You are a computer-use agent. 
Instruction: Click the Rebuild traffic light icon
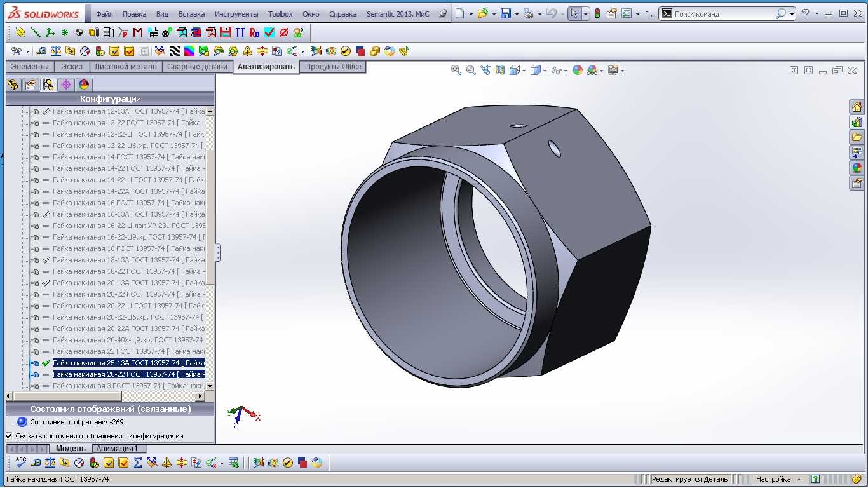point(597,13)
